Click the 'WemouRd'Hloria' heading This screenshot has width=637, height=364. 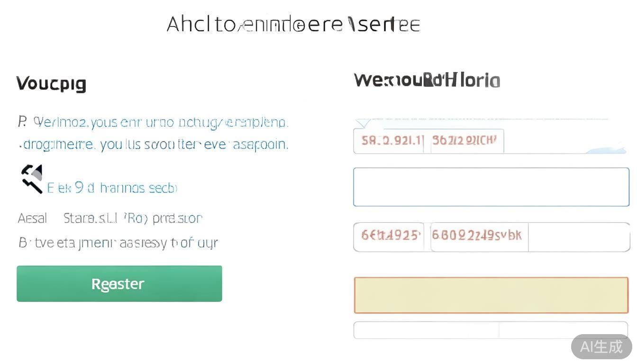click(x=427, y=80)
